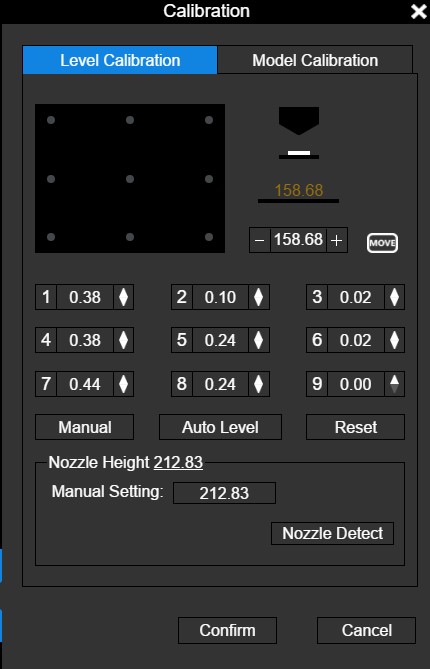Click the MOVE platform icon

pos(382,243)
